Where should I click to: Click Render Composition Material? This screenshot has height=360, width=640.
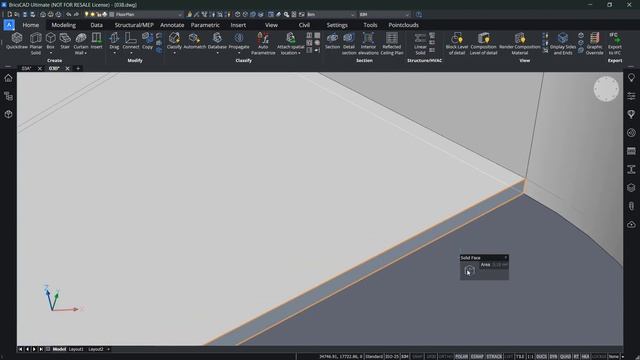coord(520,43)
